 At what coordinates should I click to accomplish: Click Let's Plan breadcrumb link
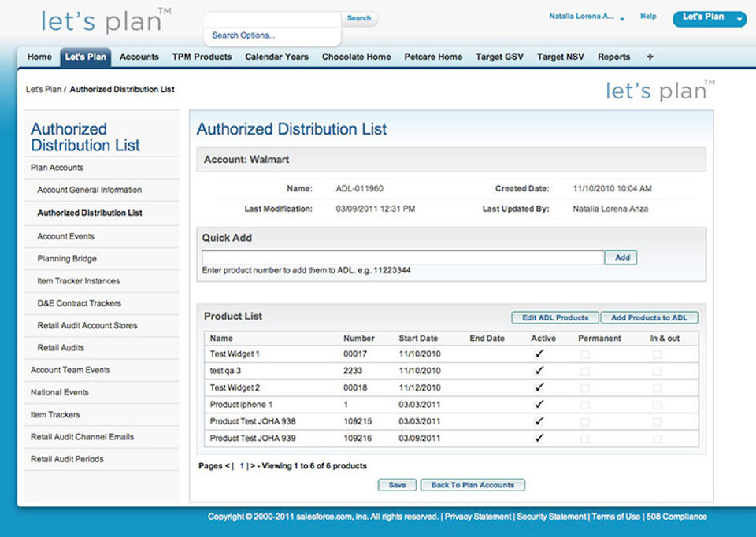pos(43,89)
